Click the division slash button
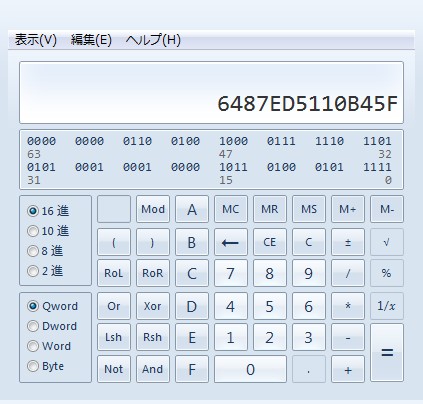423x404 pixels. (348, 273)
